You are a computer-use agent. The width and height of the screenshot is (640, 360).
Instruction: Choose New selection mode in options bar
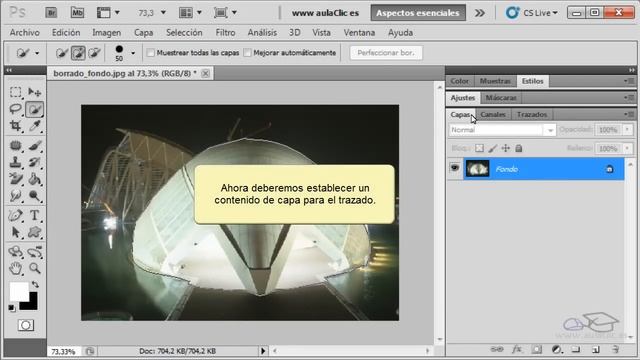tap(62, 53)
